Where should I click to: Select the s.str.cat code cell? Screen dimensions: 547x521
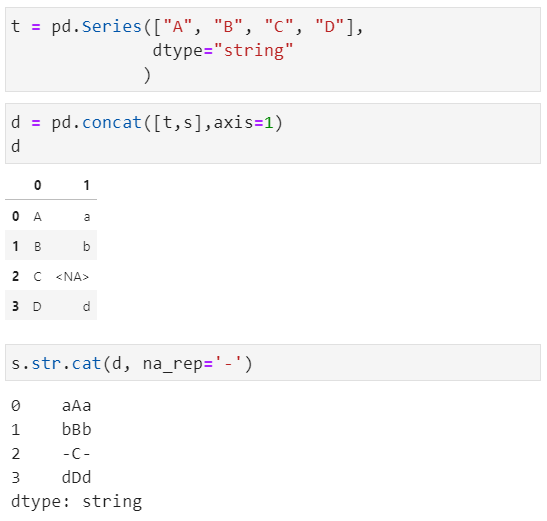(273, 363)
